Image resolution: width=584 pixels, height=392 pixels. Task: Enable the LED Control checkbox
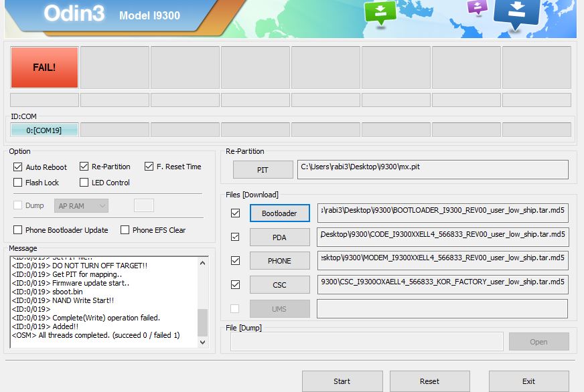point(84,182)
